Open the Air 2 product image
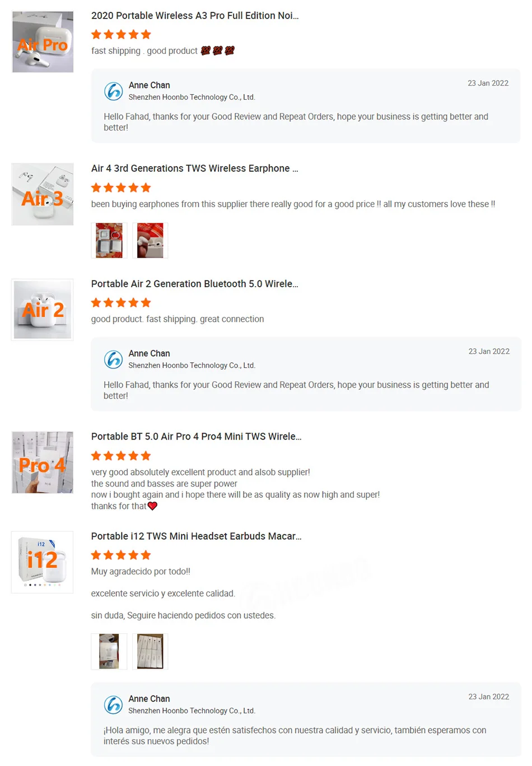532x766 pixels. click(43, 310)
